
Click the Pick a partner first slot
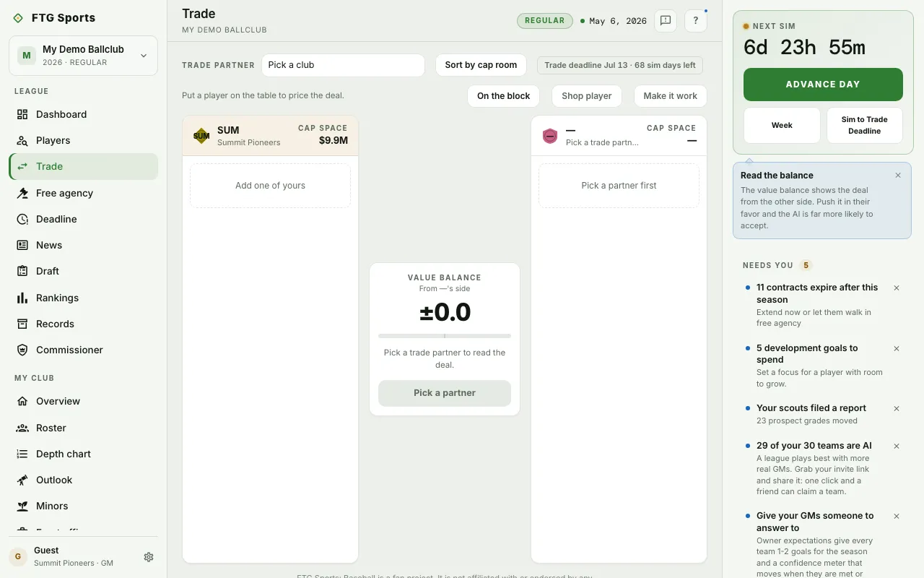pos(619,186)
